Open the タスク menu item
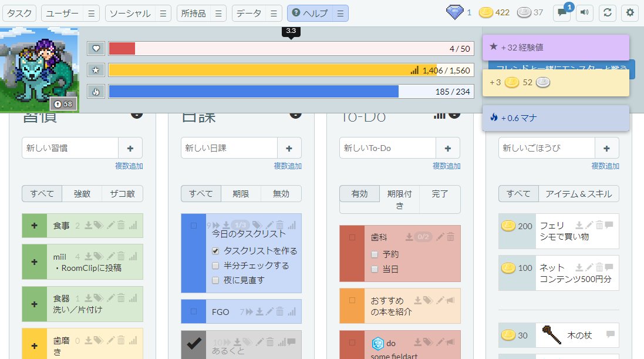Image resolution: width=644 pixels, height=359 pixels. 19,14
